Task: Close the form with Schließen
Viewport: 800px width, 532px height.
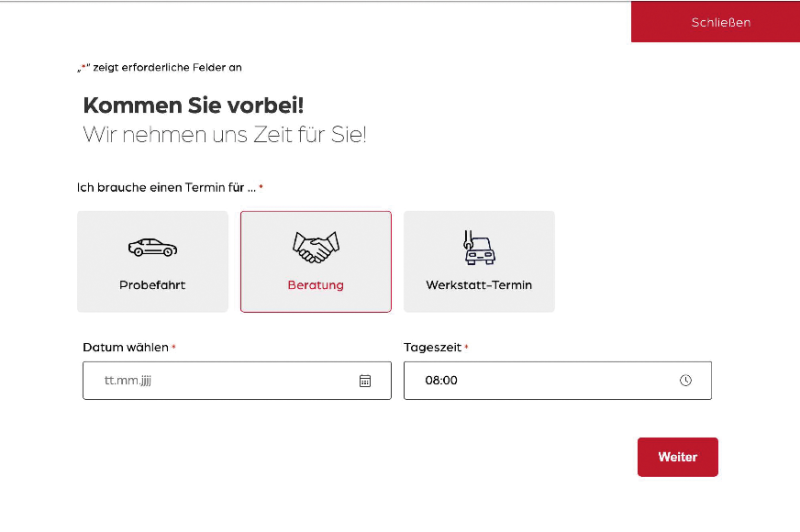Action: coord(720,22)
